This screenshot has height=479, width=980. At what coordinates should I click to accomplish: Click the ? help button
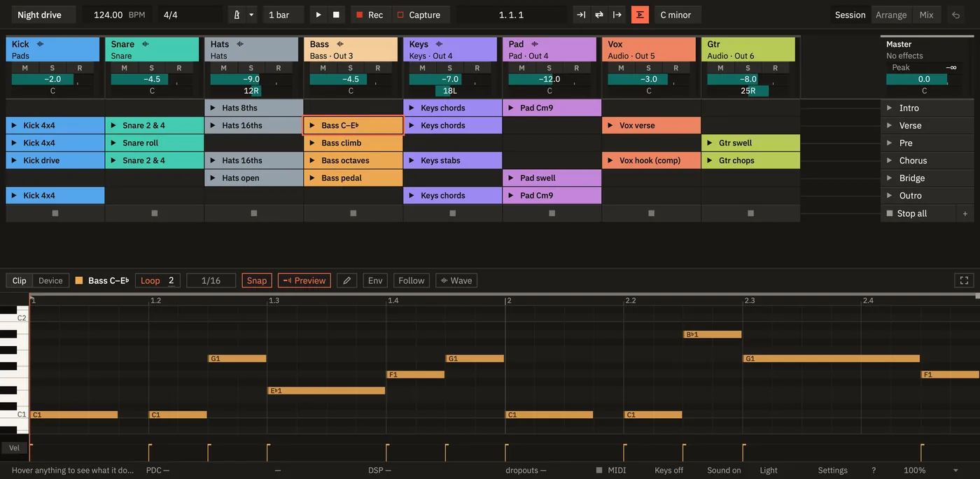(874, 471)
